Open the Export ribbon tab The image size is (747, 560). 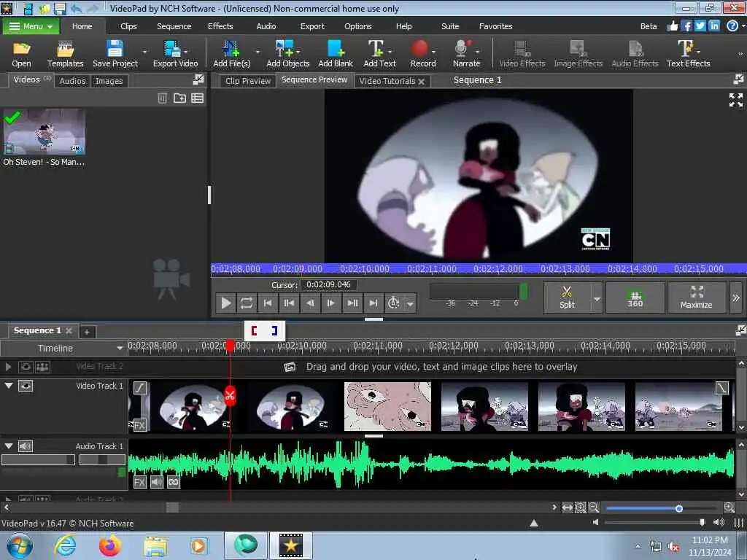click(312, 26)
